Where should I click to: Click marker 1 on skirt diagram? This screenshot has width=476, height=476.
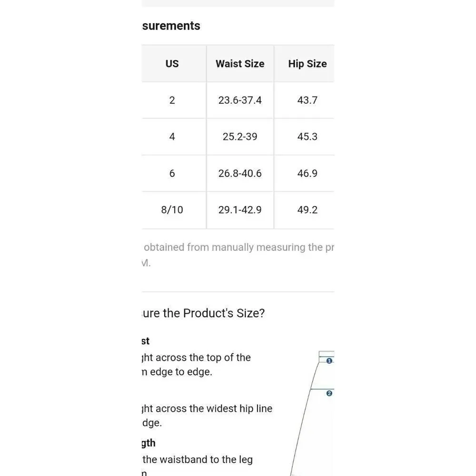coord(329,361)
